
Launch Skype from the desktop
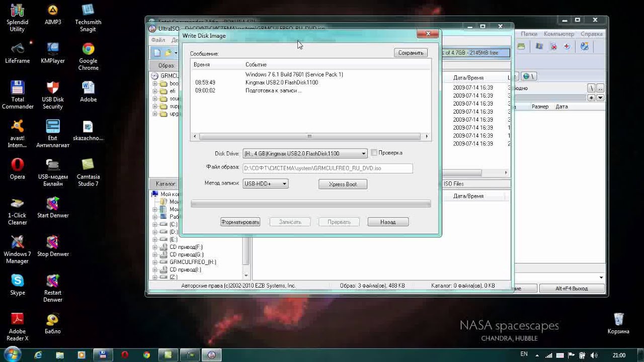pos(17,285)
